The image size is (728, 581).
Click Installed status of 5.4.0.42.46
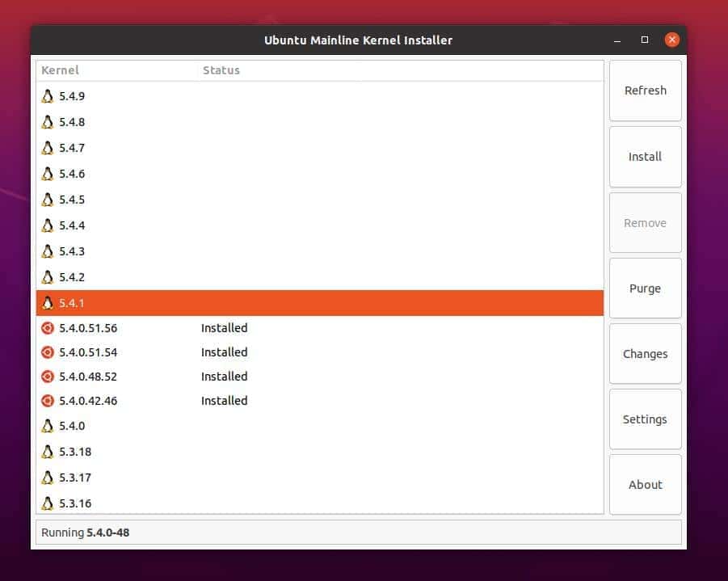(225, 400)
